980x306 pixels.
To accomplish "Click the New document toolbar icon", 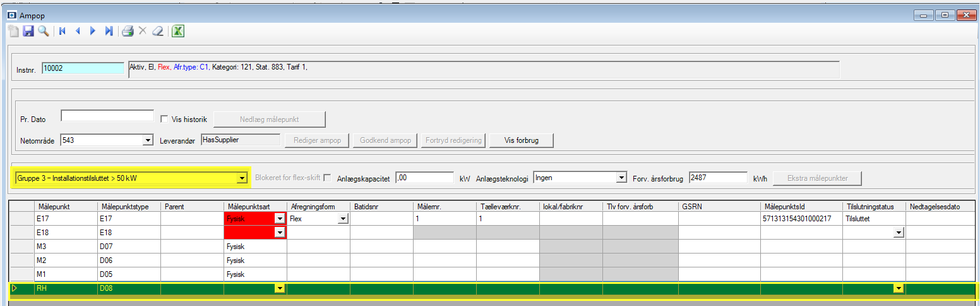I will [x=13, y=31].
